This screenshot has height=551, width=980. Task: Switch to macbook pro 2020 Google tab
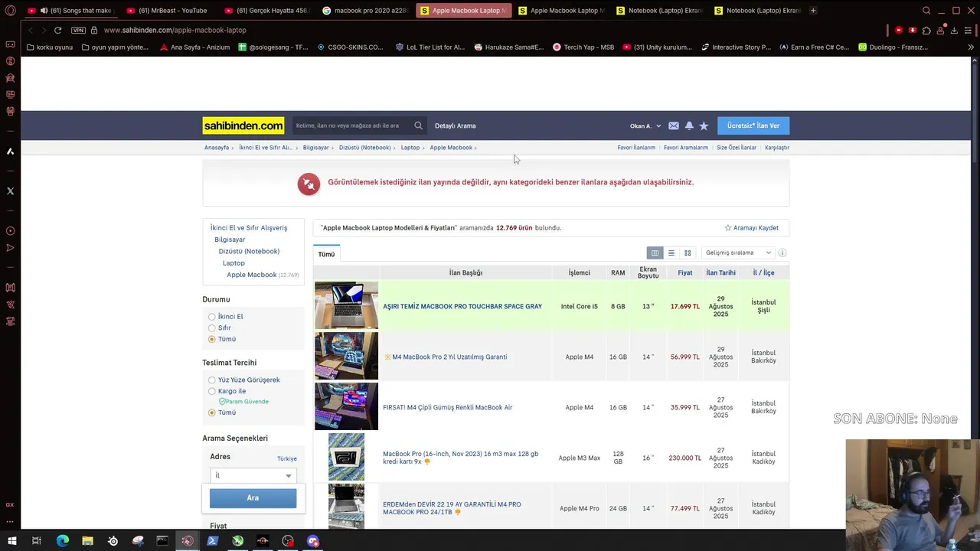tap(366, 11)
